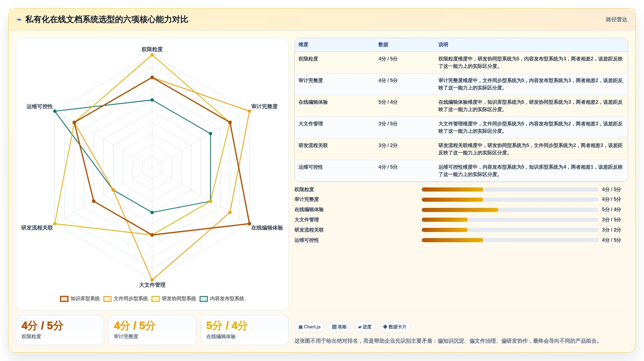The height and width of the screenshot is (361, 644).
Task: Click the 研发流程关联 radar axis label
Action: click(x=37, y=228)
